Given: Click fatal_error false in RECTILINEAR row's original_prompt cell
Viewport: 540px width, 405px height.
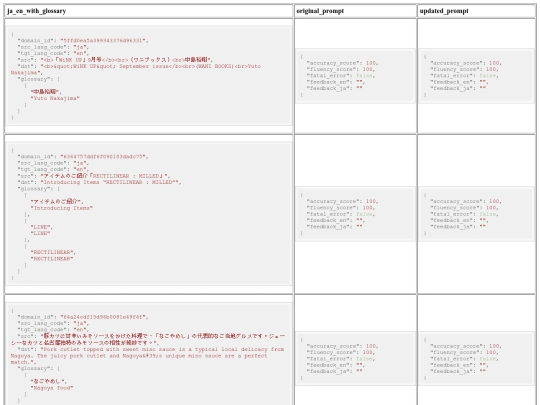Looking at the screenshot, I should pos(341,214).
